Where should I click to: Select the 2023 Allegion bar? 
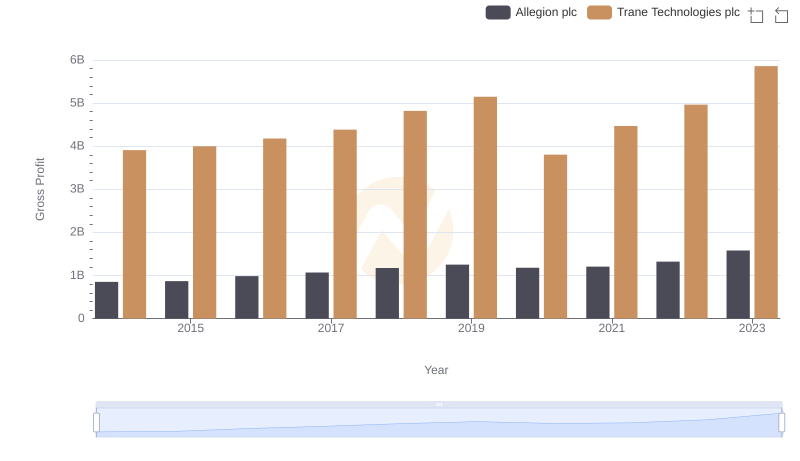point(738,284)
